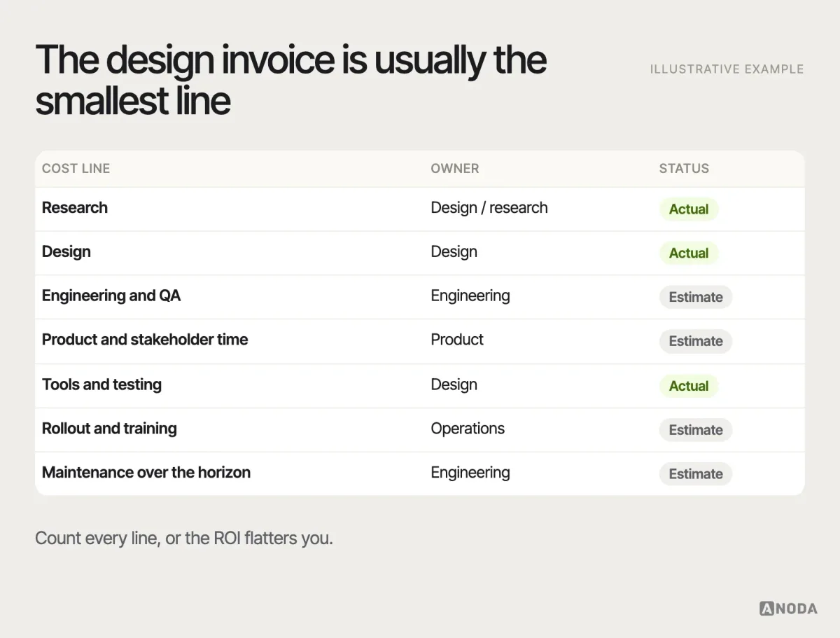Click the Tools and testing row label
This screenshot has height=638, width=840.
tap(101, 384)
